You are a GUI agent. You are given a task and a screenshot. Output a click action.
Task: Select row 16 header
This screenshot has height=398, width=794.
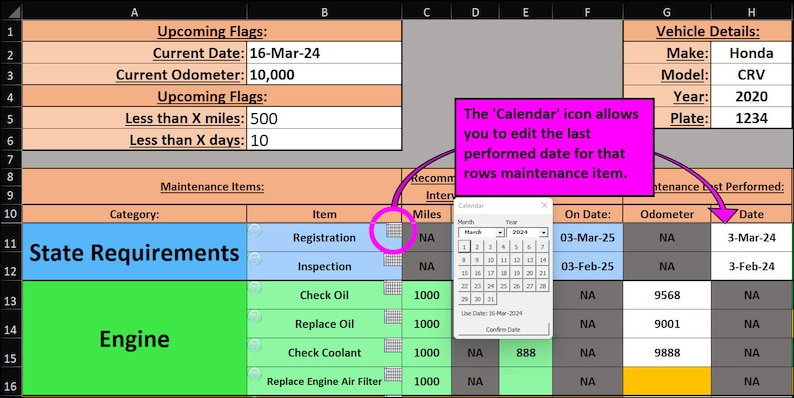[x=11, y=381]
